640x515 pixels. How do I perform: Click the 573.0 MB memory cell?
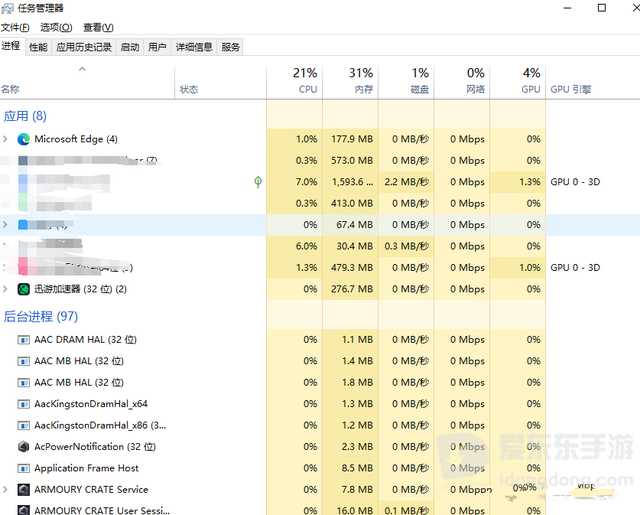(351, 161)
